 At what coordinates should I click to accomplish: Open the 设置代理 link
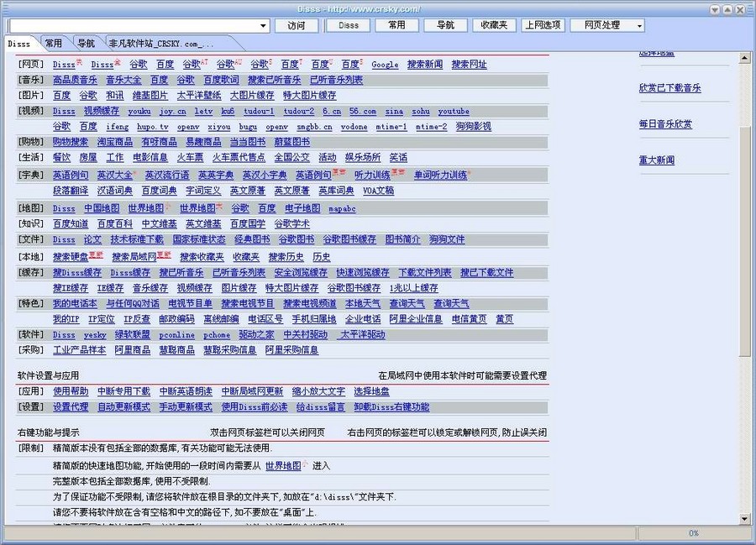[x=71, y=407]
